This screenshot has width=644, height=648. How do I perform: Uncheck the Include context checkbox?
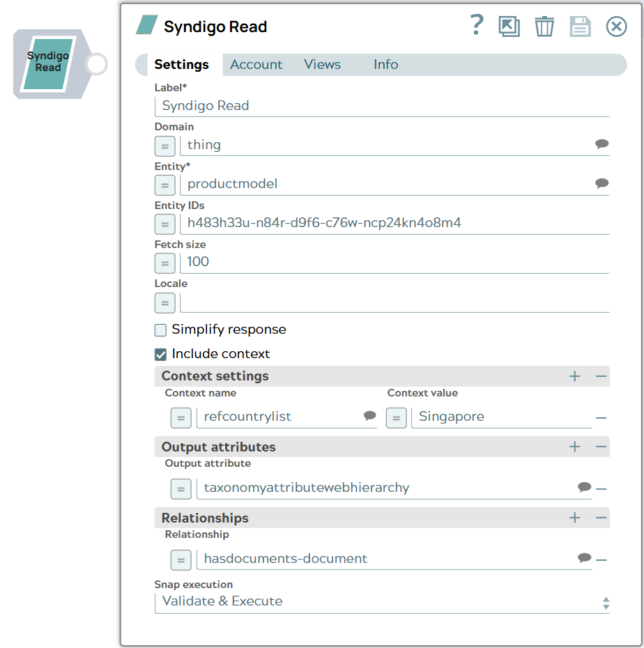pos(160,354)
